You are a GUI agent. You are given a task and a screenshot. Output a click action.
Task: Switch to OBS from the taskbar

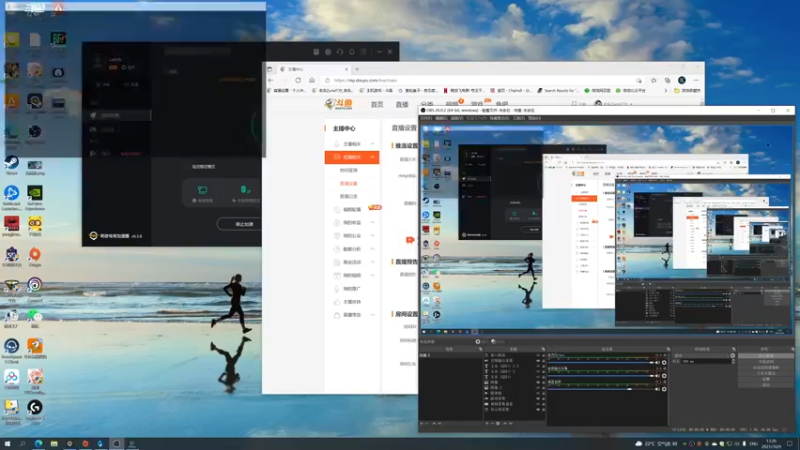tap(116, 443)
